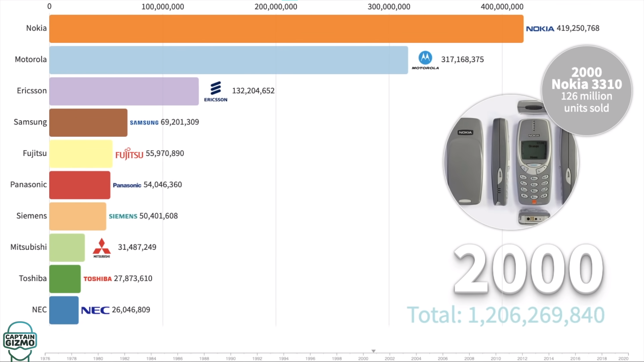Click the Siemens logo
This screenshot has width=644, height=362.
123,217
